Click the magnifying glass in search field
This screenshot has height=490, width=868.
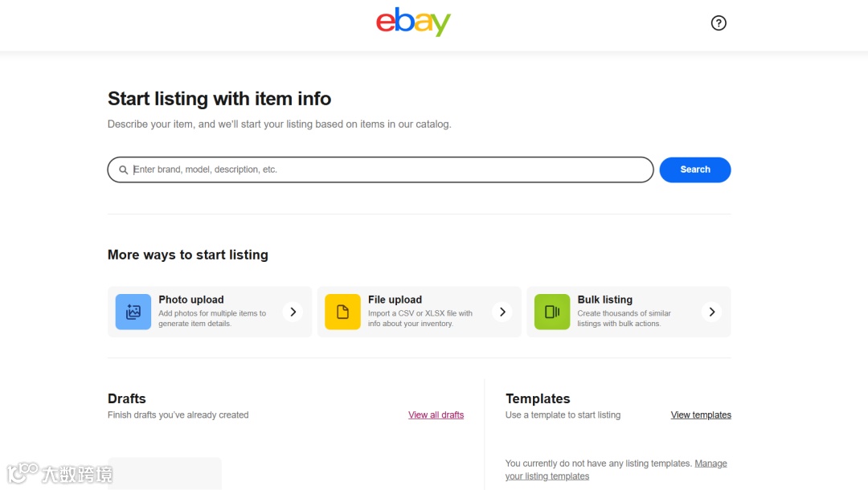pos(123,170)
